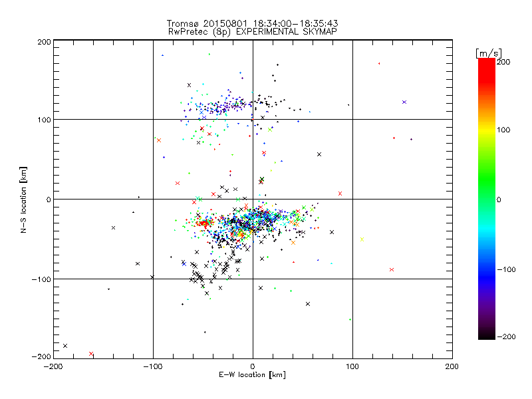Click the colorbar label '-100'
532x399 pixels.
click(506, 269)
